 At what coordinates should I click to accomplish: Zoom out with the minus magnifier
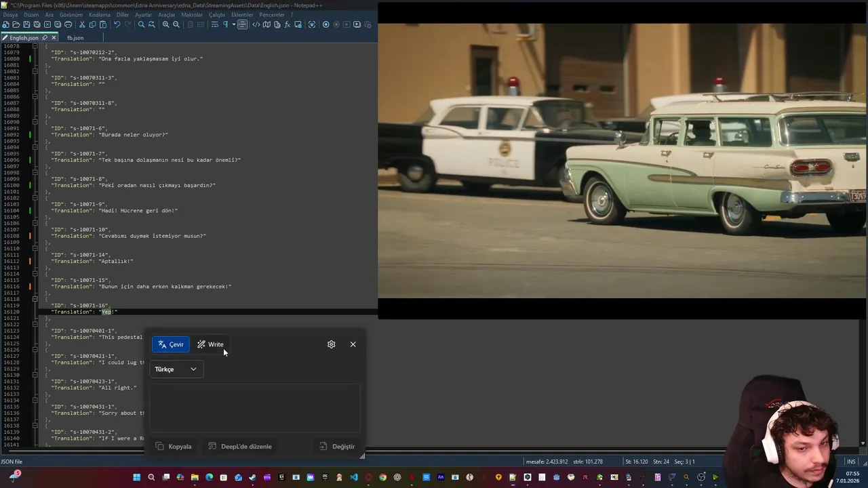tap(176, 24)
